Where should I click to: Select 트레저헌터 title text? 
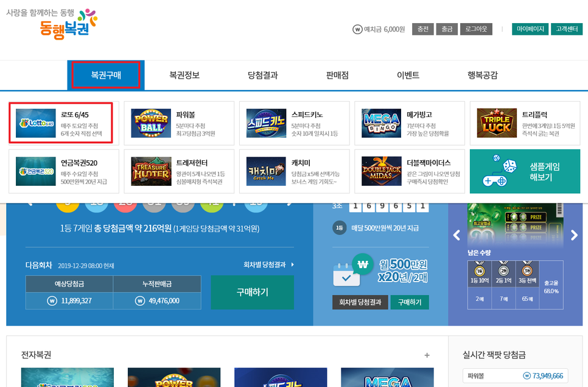pos(192,163)
